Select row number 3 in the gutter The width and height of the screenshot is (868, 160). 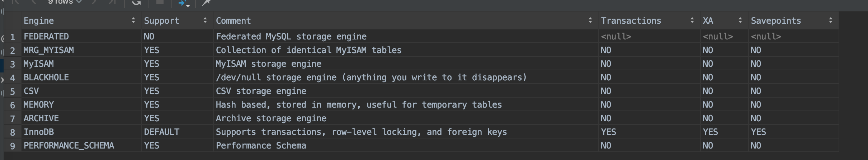(13, 64)
